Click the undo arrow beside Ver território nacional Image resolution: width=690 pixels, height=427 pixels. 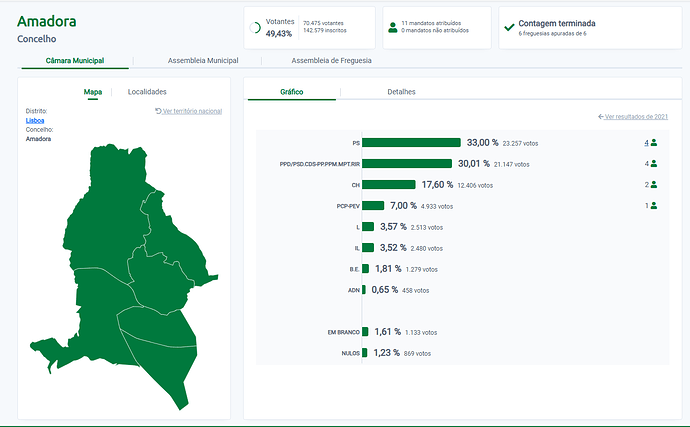[x=158, y=110]
